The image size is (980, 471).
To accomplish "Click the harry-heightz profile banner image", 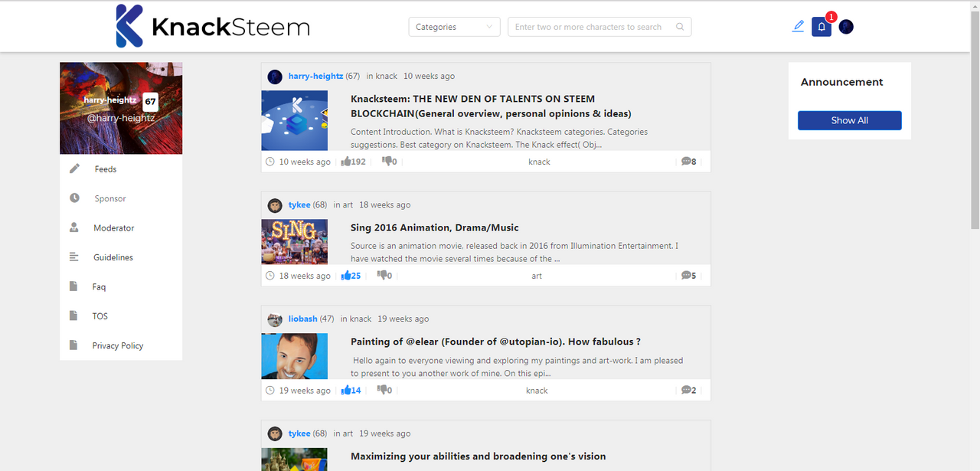I will point(121,108).
